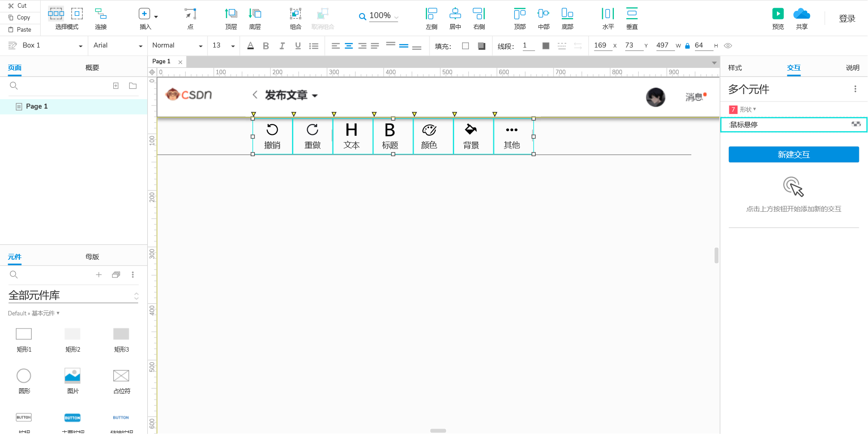868x434 pixels.
Task: Switch to the 样式 style tab
Action: [x=735, y=68]
